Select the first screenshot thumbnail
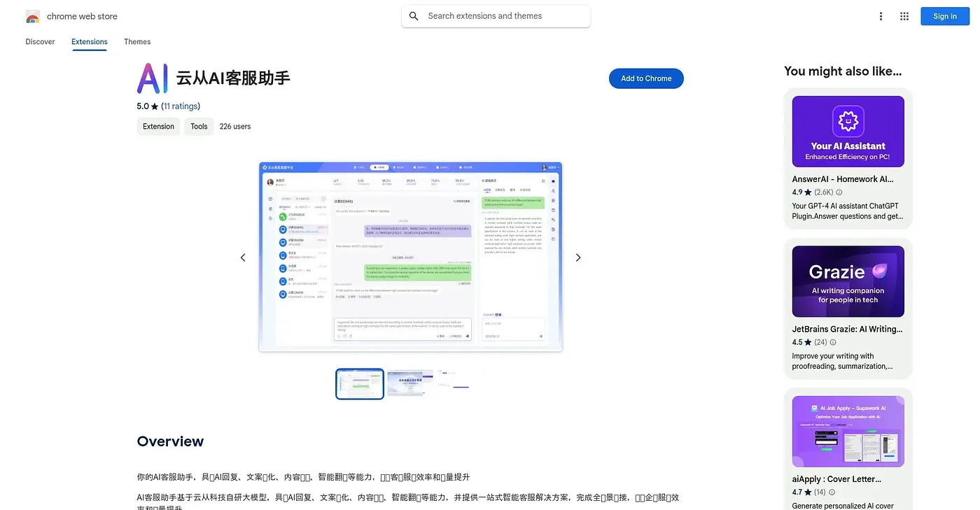Viewport: 980px width, 510px height. pos(360,384)
